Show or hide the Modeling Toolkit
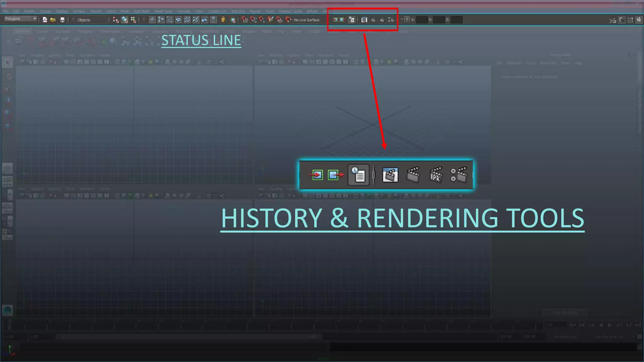This screenshot has width=644, height=362. (x=613, y=20)
